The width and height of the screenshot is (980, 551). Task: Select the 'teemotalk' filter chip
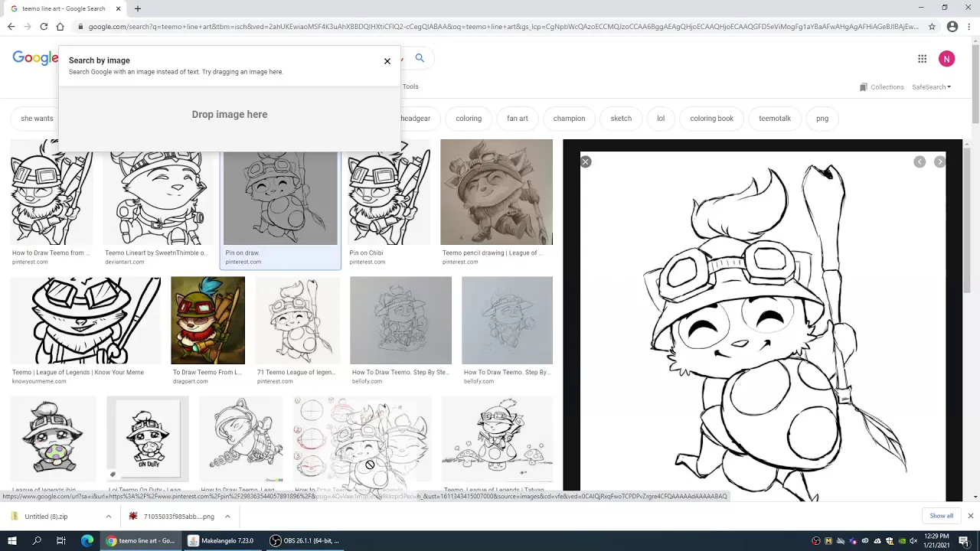click(775, 119)
